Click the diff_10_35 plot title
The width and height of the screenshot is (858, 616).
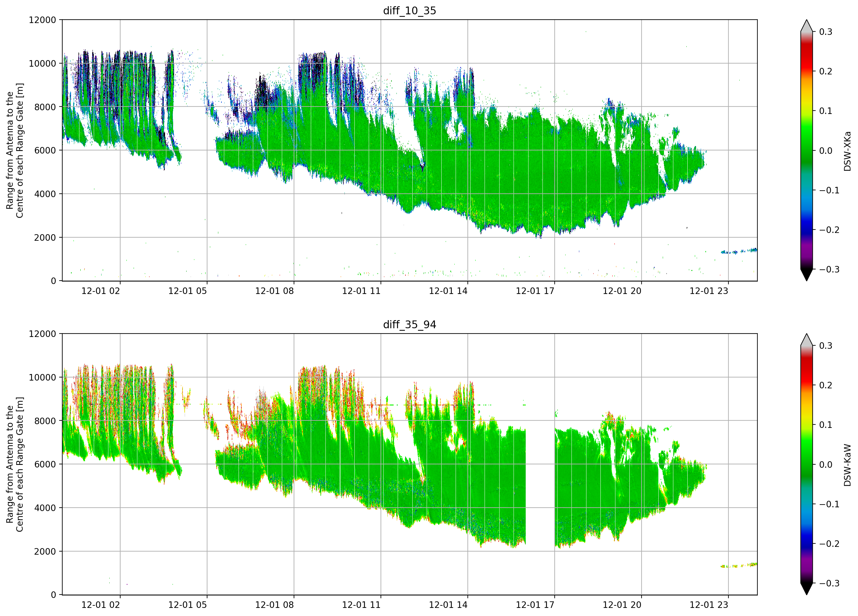tap(409, 11)
